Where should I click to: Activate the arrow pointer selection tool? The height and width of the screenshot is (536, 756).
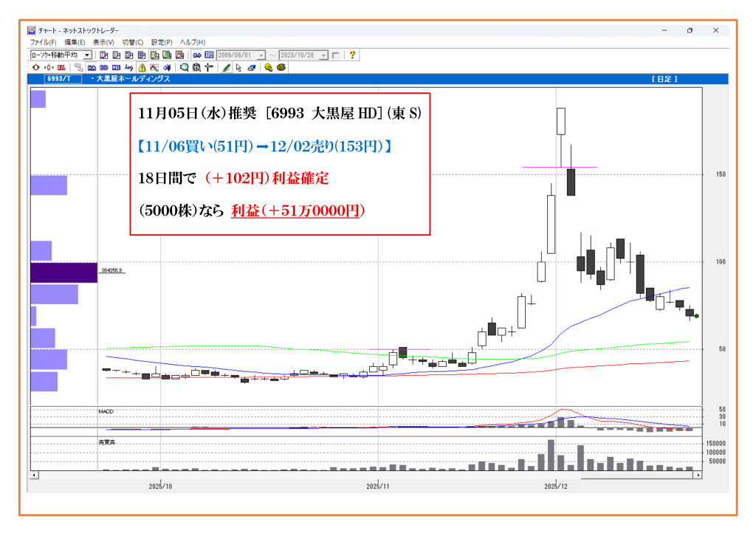point(238,67)
